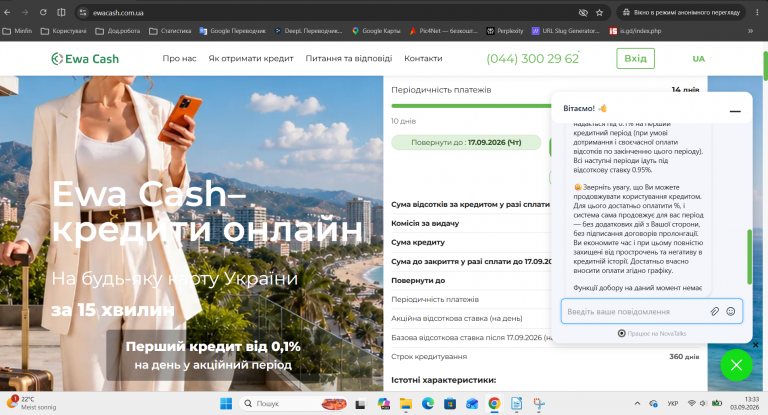This screenshot has height=415, width=768.
Task: Open Як отримати кредит page
Action: (x=251, y=58)
